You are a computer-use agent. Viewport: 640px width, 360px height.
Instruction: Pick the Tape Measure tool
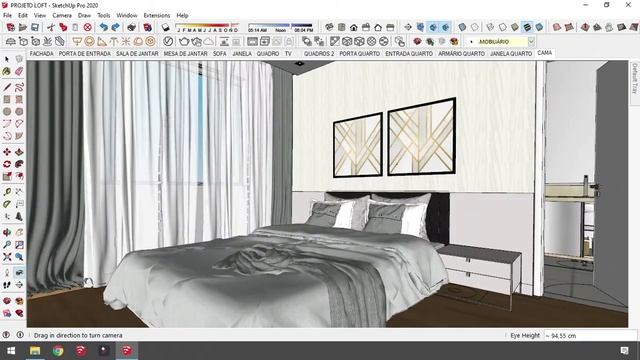click(7, 192)
